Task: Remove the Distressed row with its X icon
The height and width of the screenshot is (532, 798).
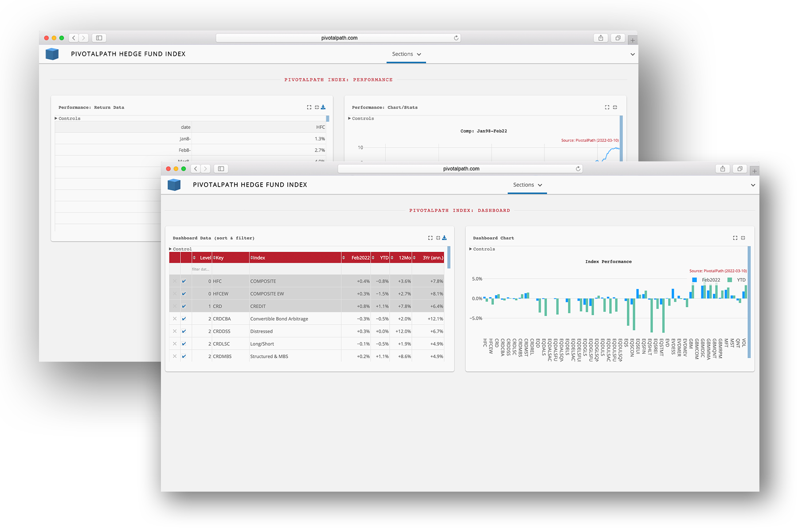Action: tap(175, 331)
